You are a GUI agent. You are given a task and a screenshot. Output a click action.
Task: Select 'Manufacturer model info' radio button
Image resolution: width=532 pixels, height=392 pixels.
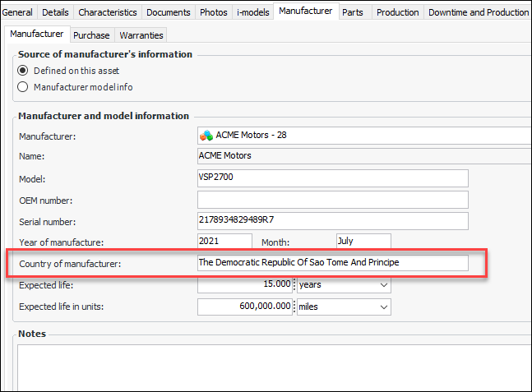point(23,87)
